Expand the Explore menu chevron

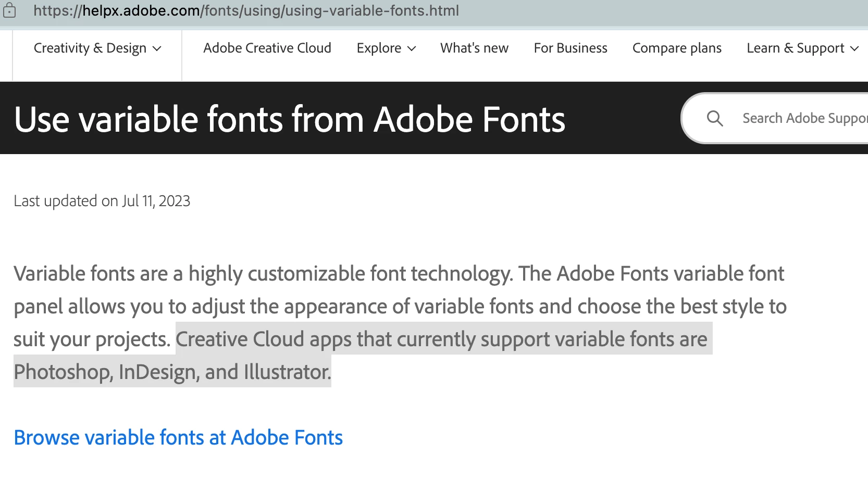[x=412, y=48]
